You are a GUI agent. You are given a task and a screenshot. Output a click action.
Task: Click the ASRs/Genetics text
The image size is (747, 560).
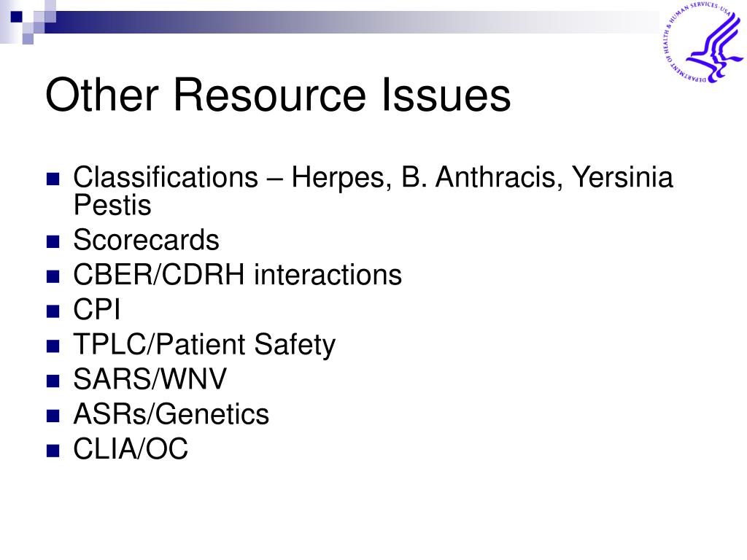coord(171,414)
